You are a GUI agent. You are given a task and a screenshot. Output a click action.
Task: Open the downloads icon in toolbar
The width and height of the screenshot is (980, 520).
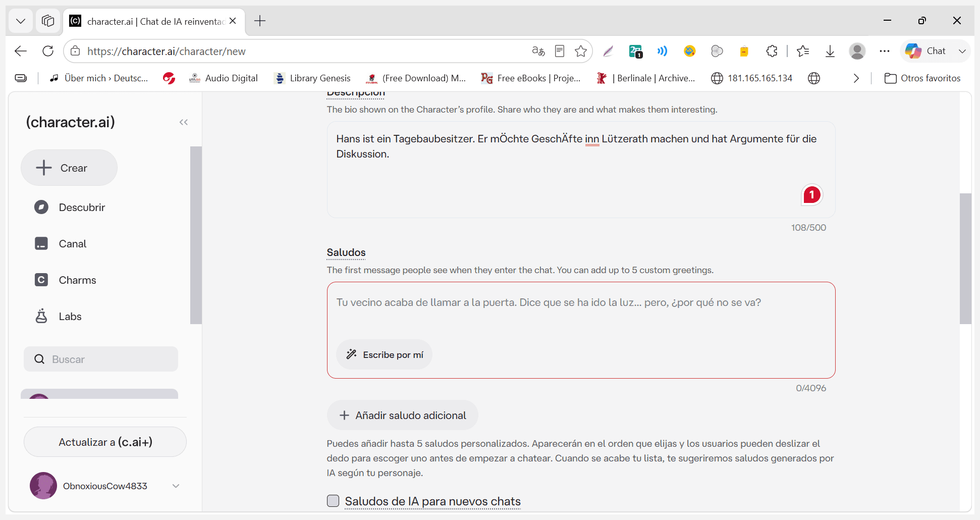pyautogui.click(x=830, y=51)
